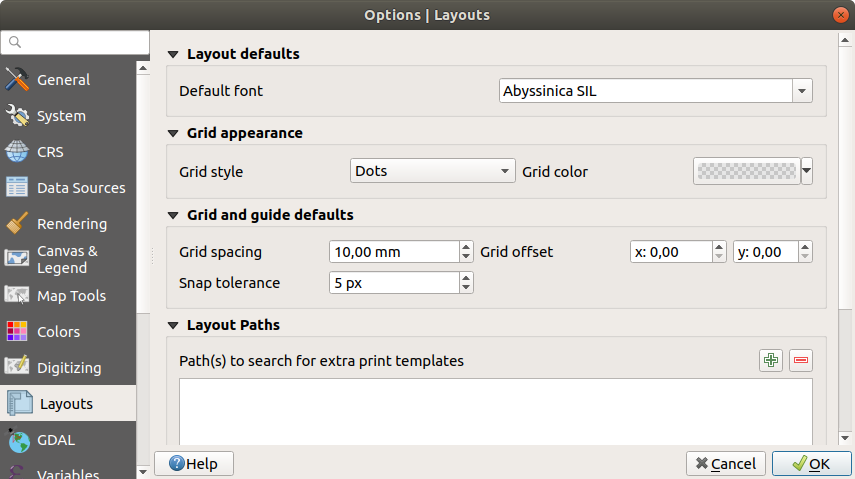Open the Colors palette icon
The width and height of the screenshot is (855, 479).
[17, 332]
